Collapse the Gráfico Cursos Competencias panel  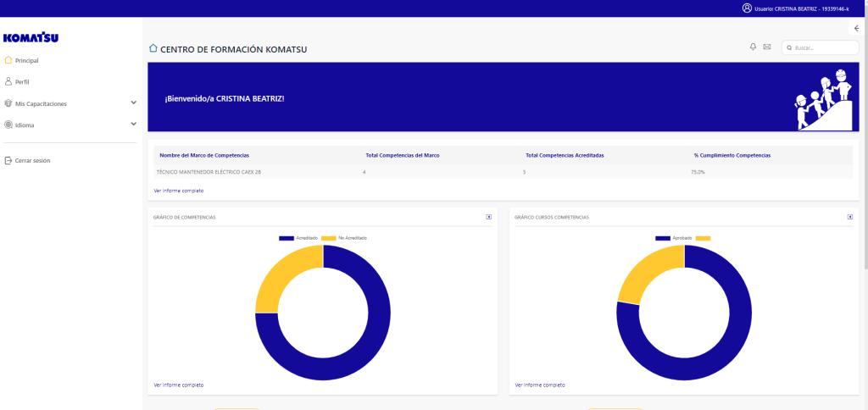click(850, 217)
